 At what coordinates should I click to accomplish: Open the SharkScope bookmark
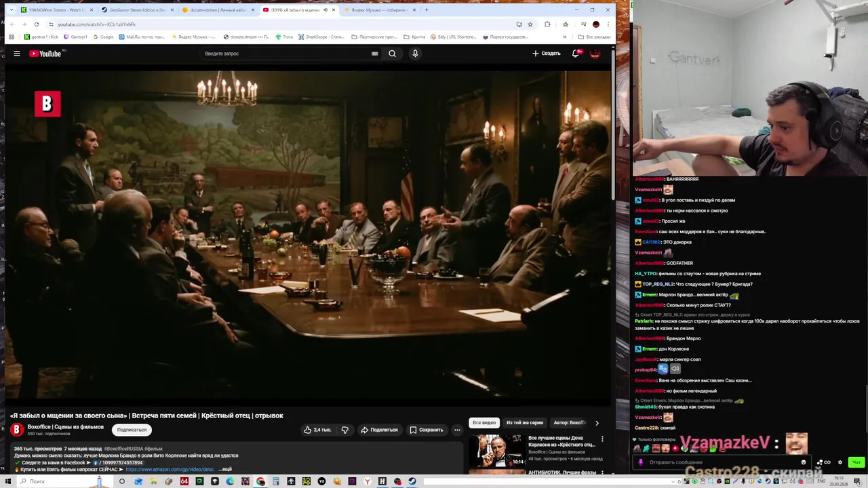coord(322,37)
